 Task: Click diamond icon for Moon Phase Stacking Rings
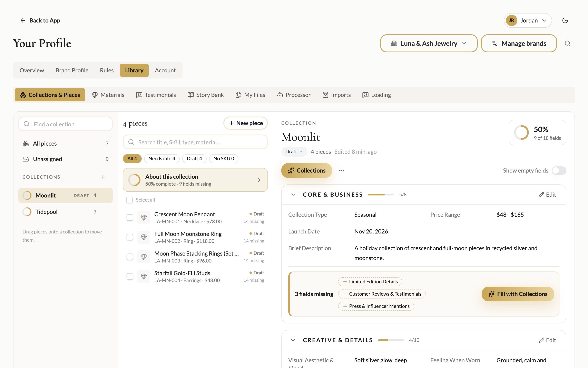pyautogui.click(x=144, y=257)
